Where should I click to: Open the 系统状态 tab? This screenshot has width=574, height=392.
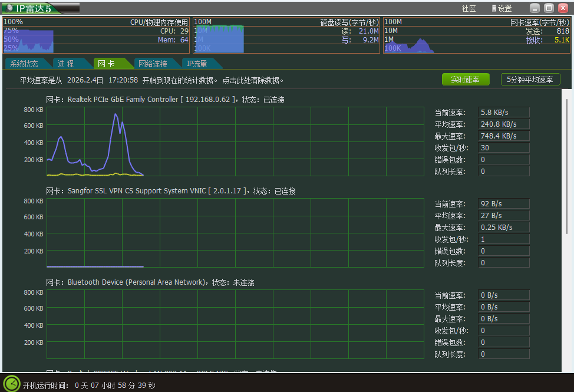point(24,64)
